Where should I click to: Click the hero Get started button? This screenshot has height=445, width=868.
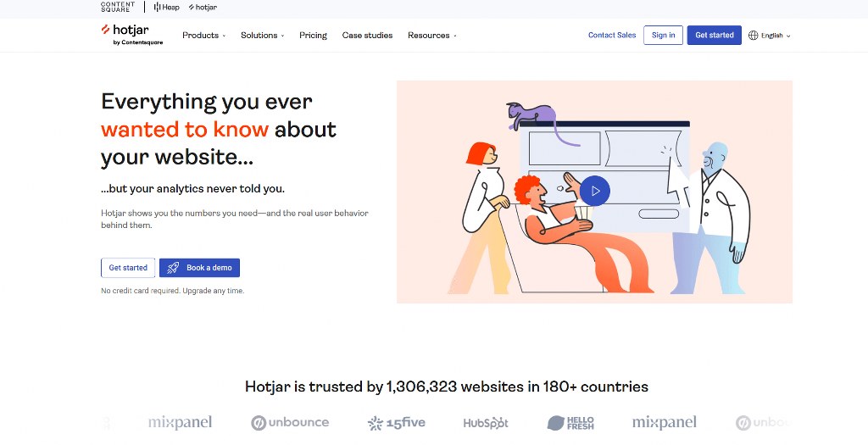(x=128, y=268)
